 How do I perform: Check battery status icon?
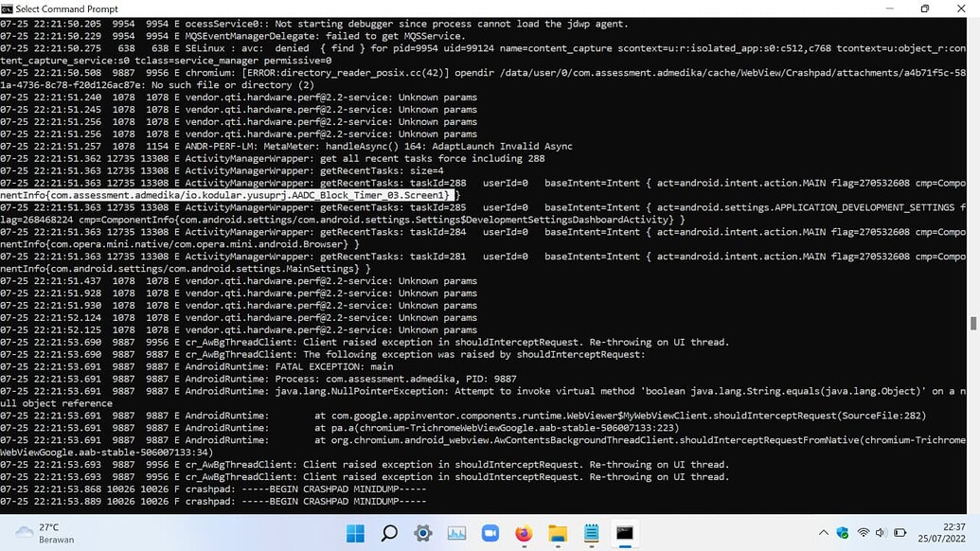point(900,533)
